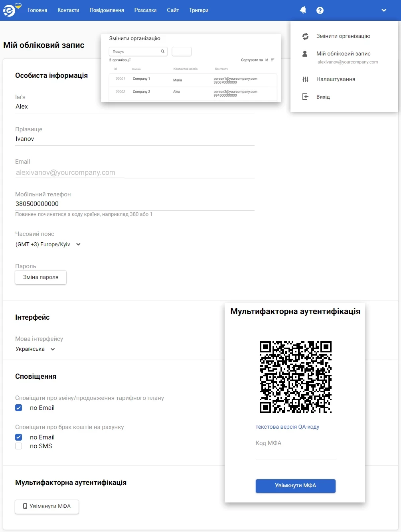This screenshot has height=532, width=401.
Task: Open the help question mark icon
Action: point(320,10)
